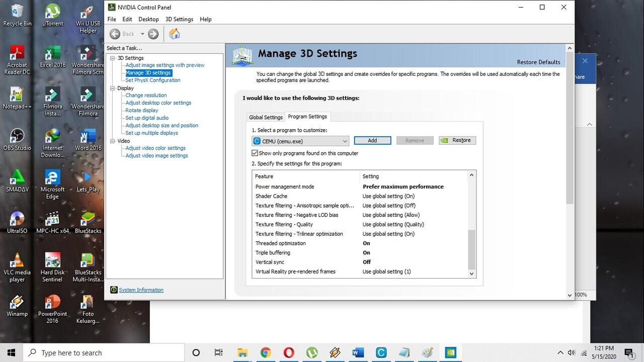Open MPC-HC x64 desktop shortcut
Screen dimensions: 644x362
52,223
